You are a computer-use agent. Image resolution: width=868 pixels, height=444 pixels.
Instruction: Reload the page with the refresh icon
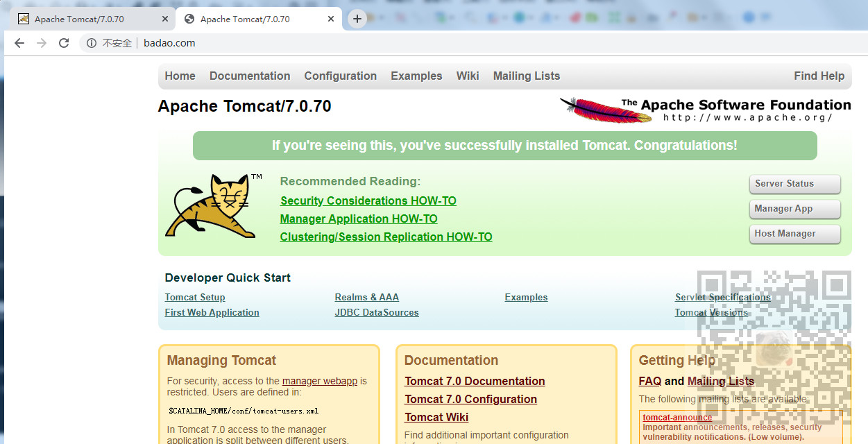pos(64,43)
